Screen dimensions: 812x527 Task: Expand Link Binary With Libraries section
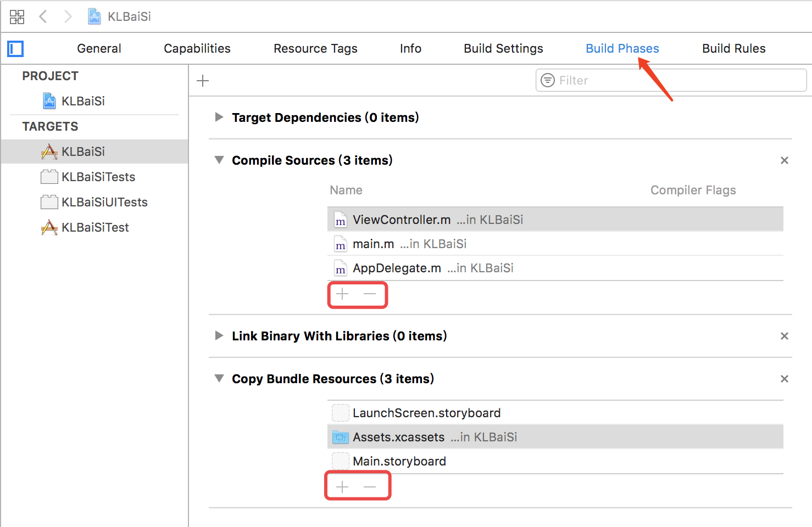point(219,335)
